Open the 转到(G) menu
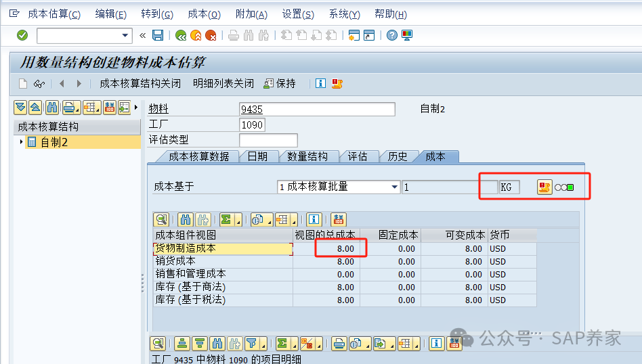The image size is (642, 364). (157, 14)
